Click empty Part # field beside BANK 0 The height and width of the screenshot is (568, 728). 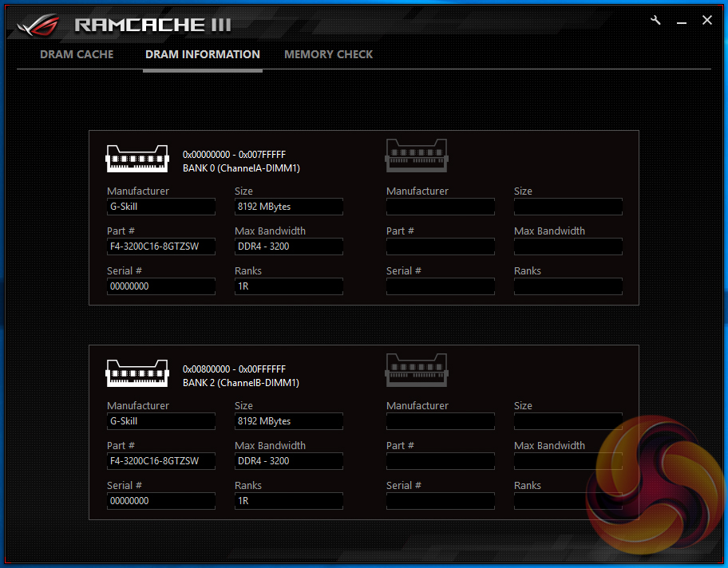click(441, 247)
